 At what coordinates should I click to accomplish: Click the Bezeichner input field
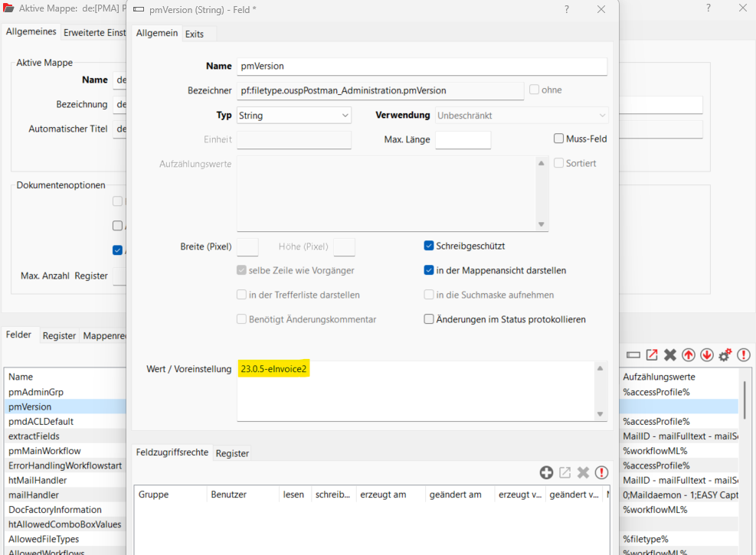tap(380, 90)
